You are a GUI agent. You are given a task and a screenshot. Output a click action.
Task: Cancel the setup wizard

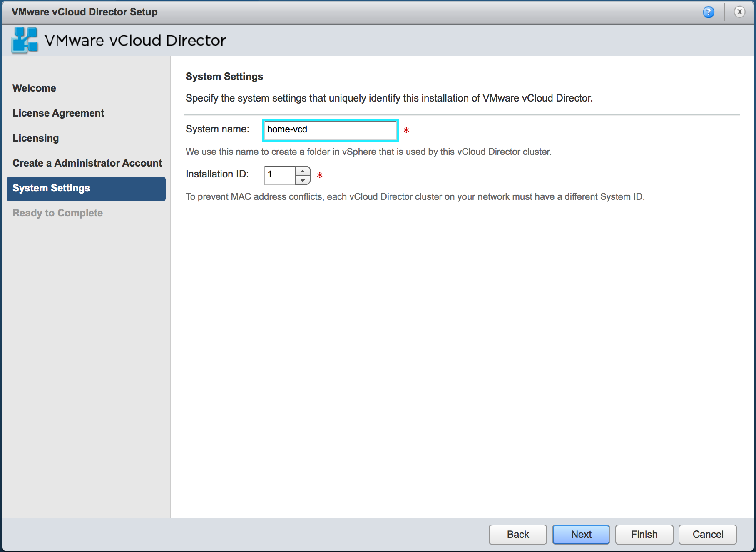pos(707,535)
